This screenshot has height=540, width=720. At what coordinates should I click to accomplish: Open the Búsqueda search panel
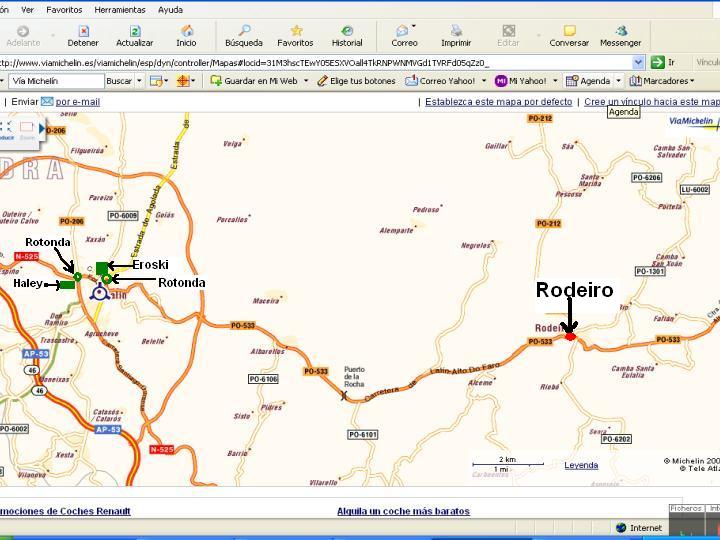pyautogui.click(x=243, y=36)
